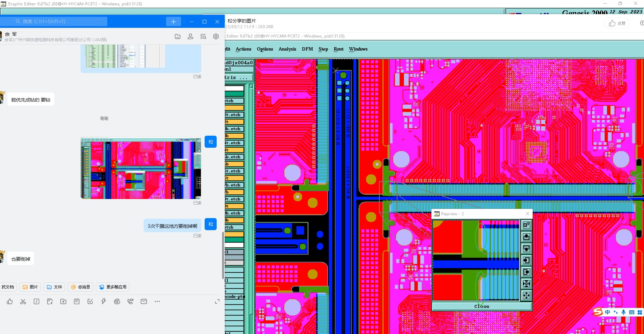Screen dimensions: 644x334
Task: Select the 9b.etch layer row
Action: tap(234, 213)
